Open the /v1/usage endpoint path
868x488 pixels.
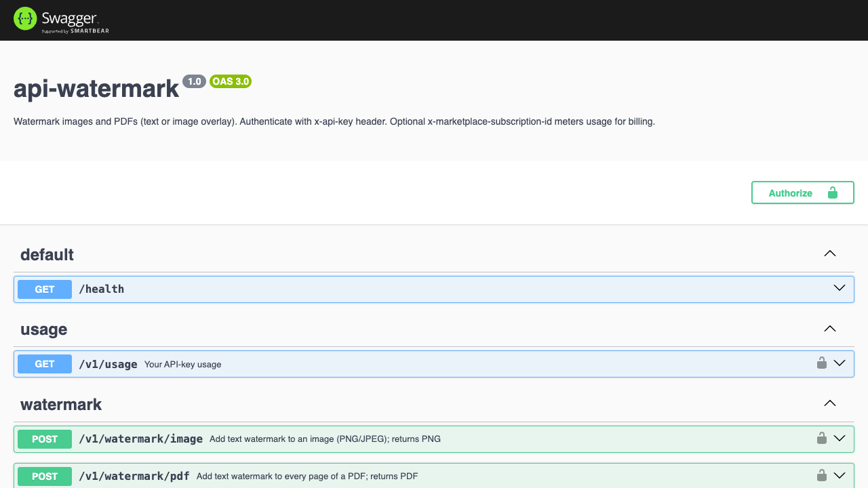pyautogui.click(x=108, y=364)
